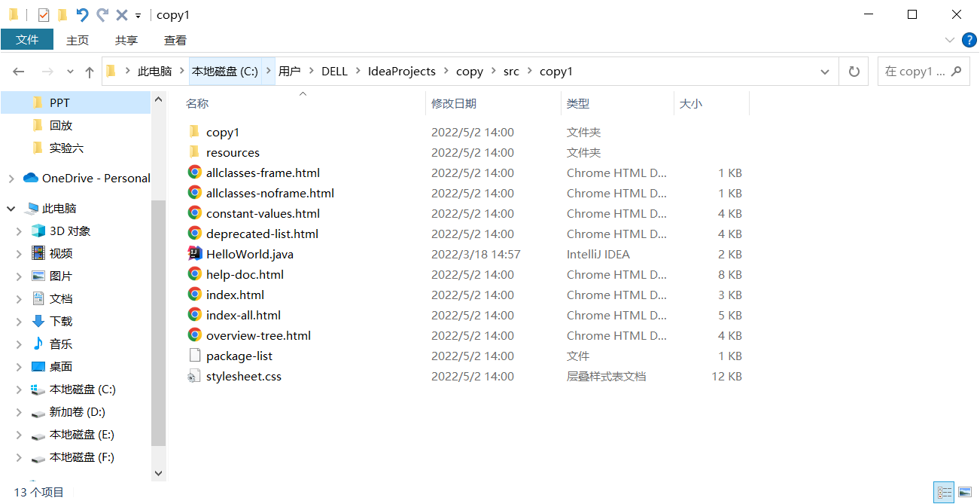Viewport: 980px width, 504px height.
Task: Open the Customize Quick Access Toolbar dropdown
Action: pyautogui.click(x=138, y=16)
